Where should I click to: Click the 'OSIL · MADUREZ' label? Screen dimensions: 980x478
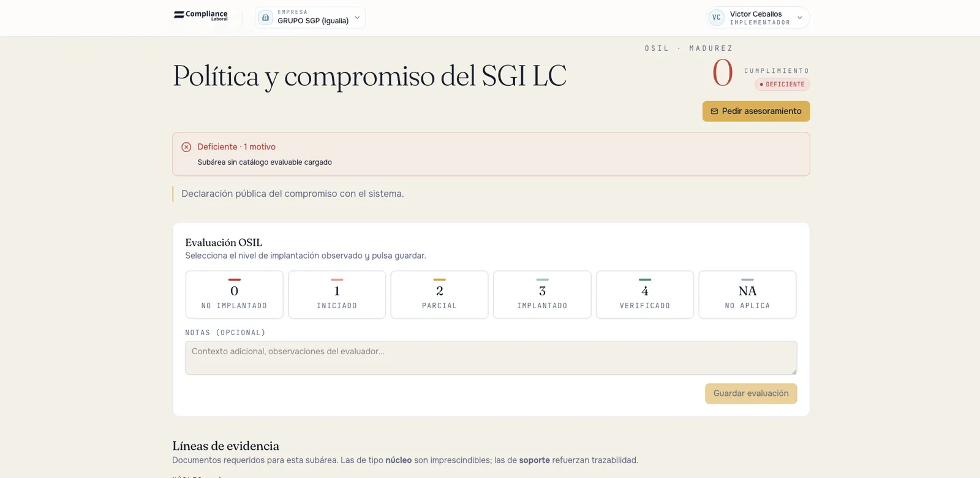[x=688, y=48]
